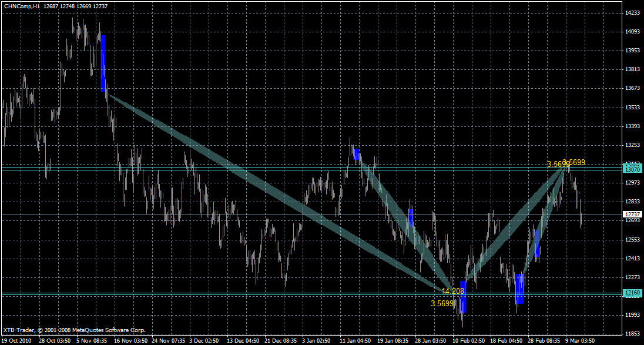Click the CHNComp,H1 chart title text
Viewport: 644px width, 345px height.
pyautogui.click(x=22, y=6)
